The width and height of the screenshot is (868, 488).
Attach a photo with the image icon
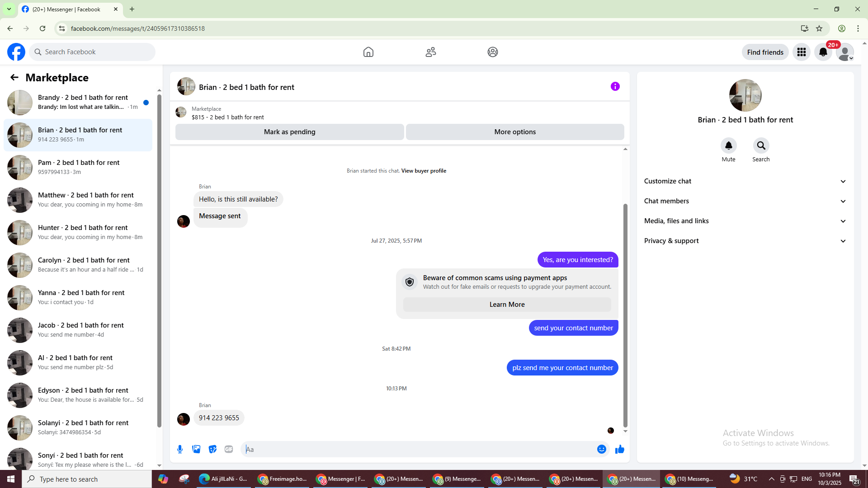tap(196, 449)
